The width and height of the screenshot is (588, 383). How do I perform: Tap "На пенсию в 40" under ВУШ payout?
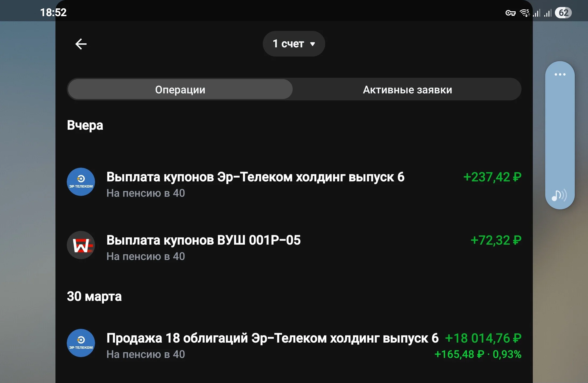pos(146,256)
